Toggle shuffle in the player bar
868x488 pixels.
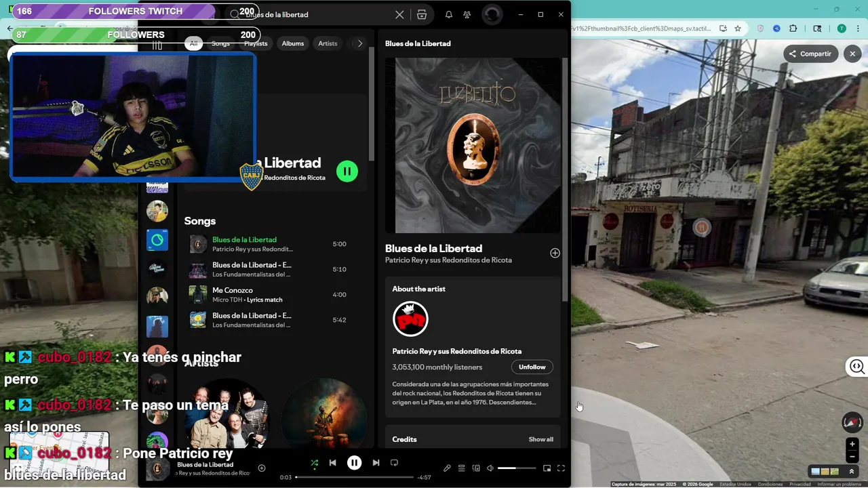pyautogui.click(x=314, y=463)
